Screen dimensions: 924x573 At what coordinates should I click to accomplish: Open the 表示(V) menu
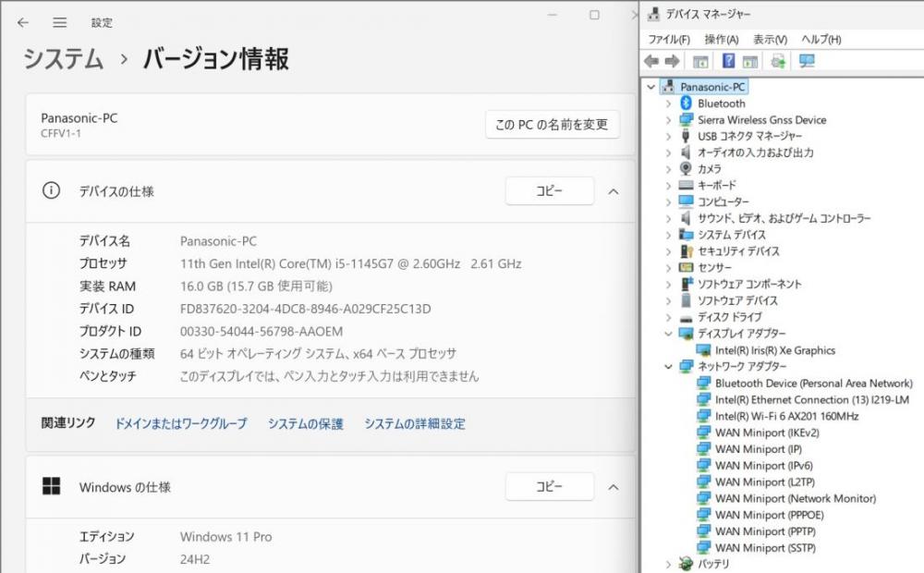click(x=771, y=40)
